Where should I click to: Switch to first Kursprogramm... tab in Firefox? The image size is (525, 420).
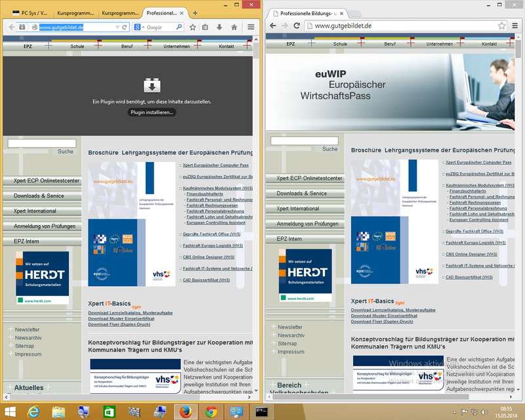click(75, 13)
